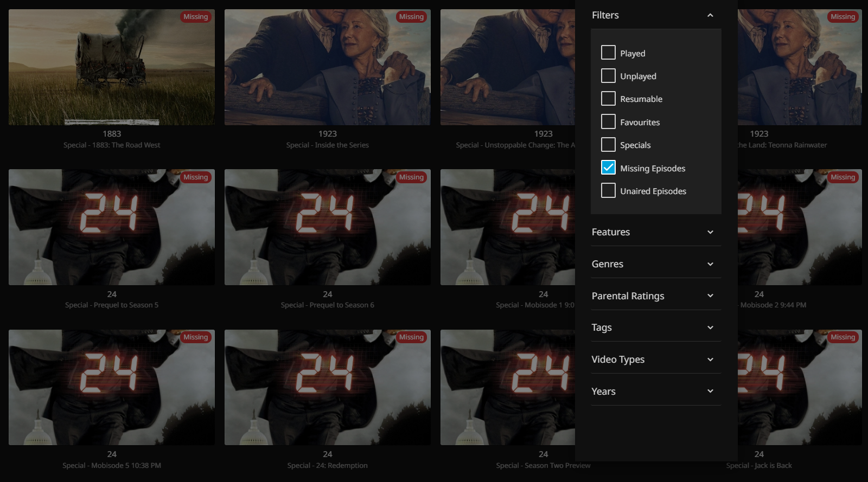The image size is (868, 482).
Task: Click Missing badge on Prequel to Season 6
Action: pyautogui.click(x=411, y=177)
